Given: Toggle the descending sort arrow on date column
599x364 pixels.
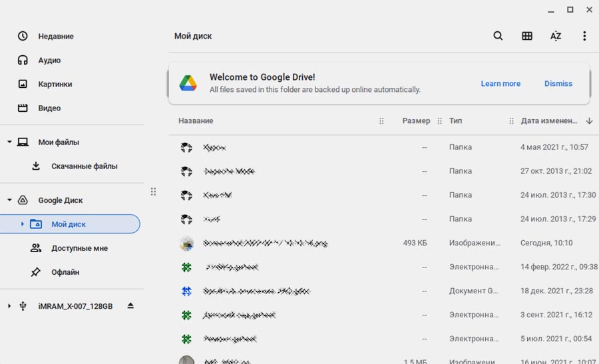Looking at the screenshot, I should [589, 120].
